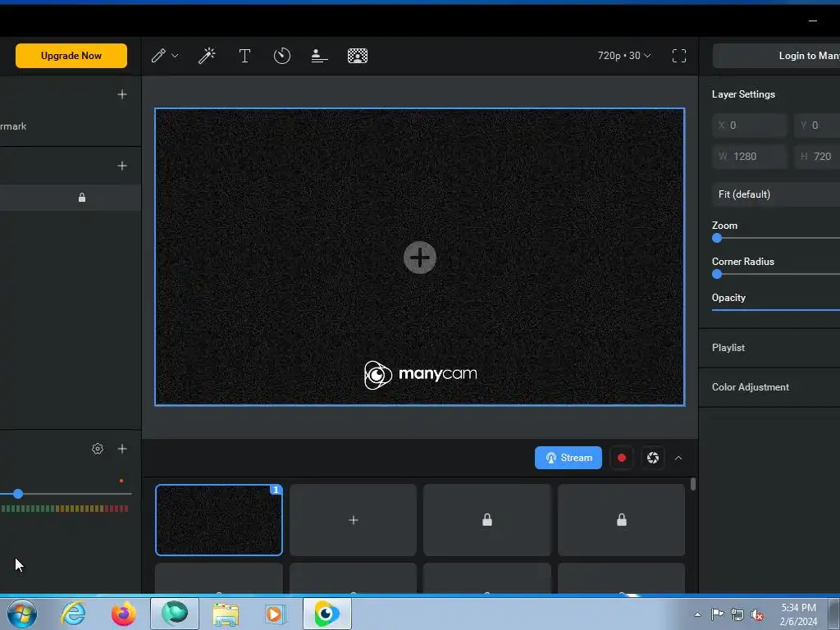Start recording with the red record button
Screen dimensions: 840x630
click(x=622, y=458)
